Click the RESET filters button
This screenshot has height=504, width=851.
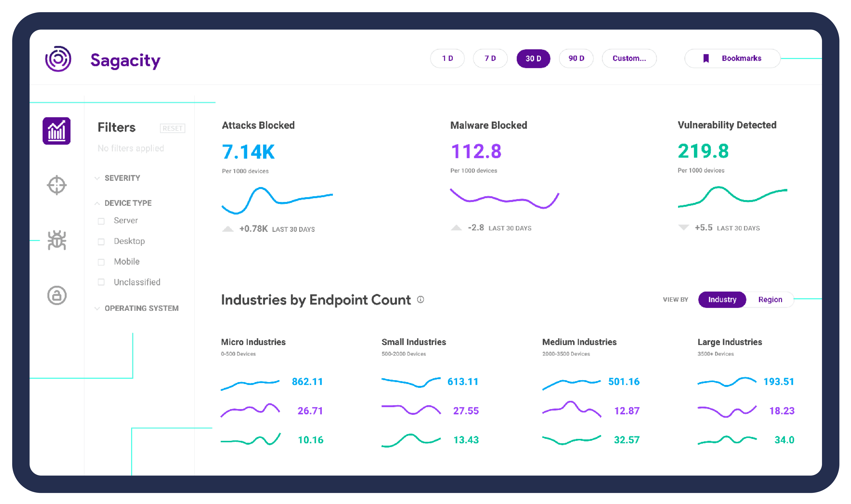[173, 128]
